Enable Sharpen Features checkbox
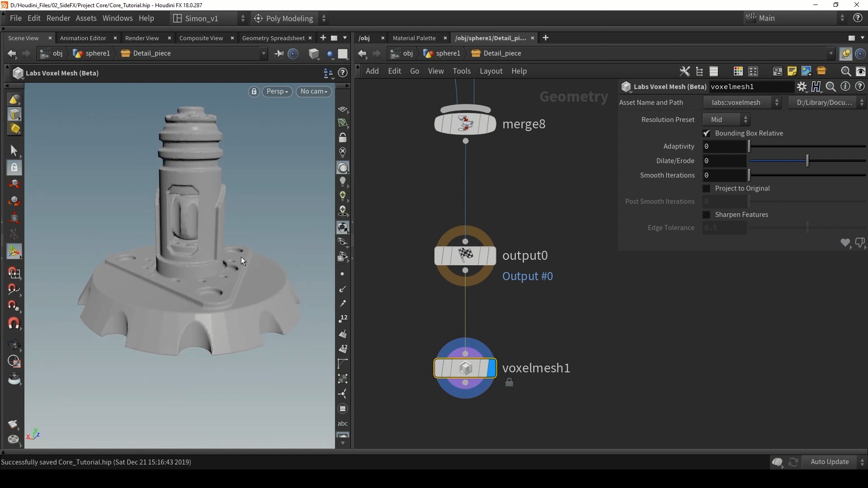 pos(707,215)
